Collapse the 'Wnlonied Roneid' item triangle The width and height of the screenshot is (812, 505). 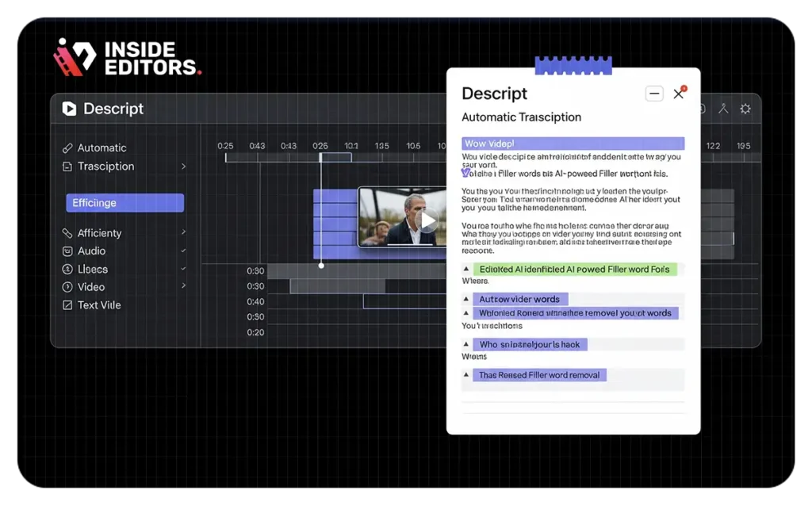click(x=466, y=313)
